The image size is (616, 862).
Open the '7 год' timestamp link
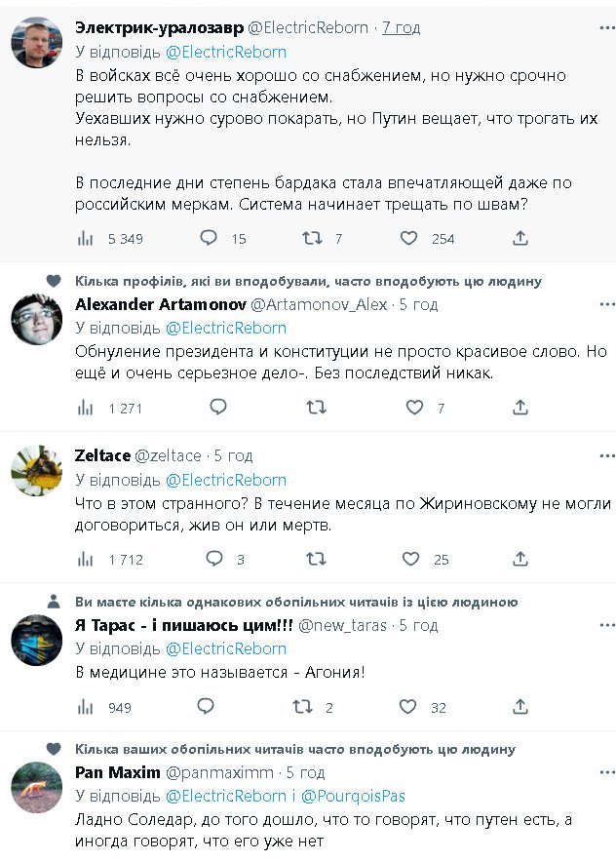(401, 27)
